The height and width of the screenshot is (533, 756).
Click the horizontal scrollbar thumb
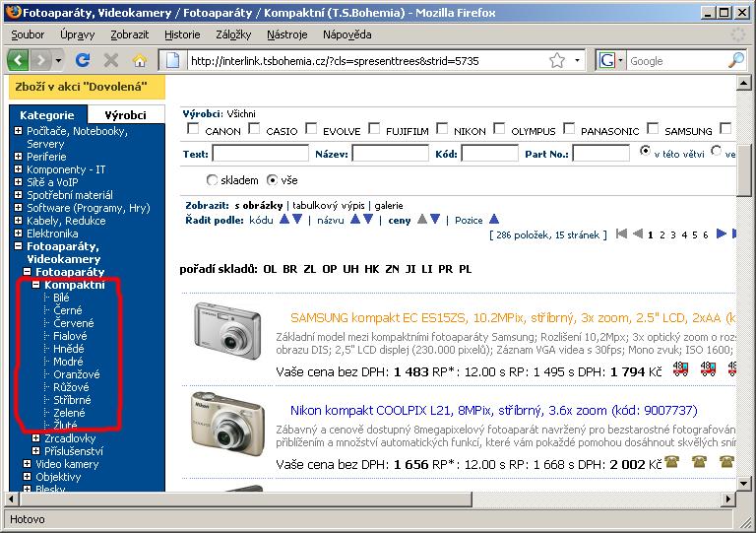pyautogui.click(x=245, y=499)
